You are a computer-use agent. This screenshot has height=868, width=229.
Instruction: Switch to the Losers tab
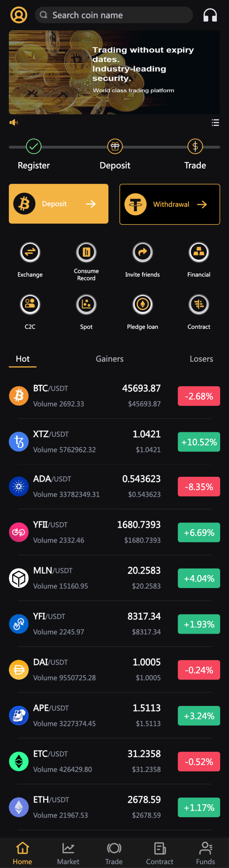point(201,359)
